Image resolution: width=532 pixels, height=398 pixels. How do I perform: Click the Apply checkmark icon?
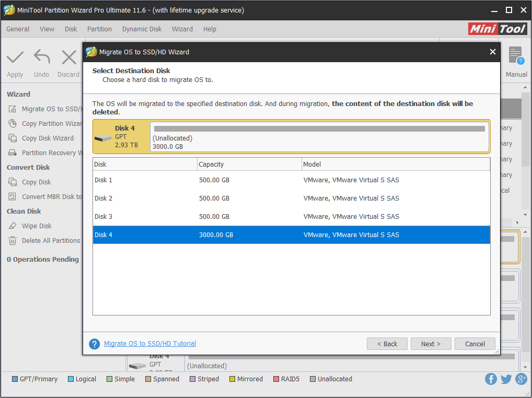15,57
